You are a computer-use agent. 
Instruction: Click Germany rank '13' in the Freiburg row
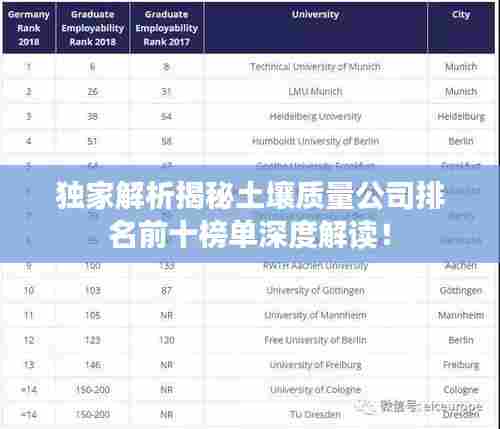(x=29, y=365)
